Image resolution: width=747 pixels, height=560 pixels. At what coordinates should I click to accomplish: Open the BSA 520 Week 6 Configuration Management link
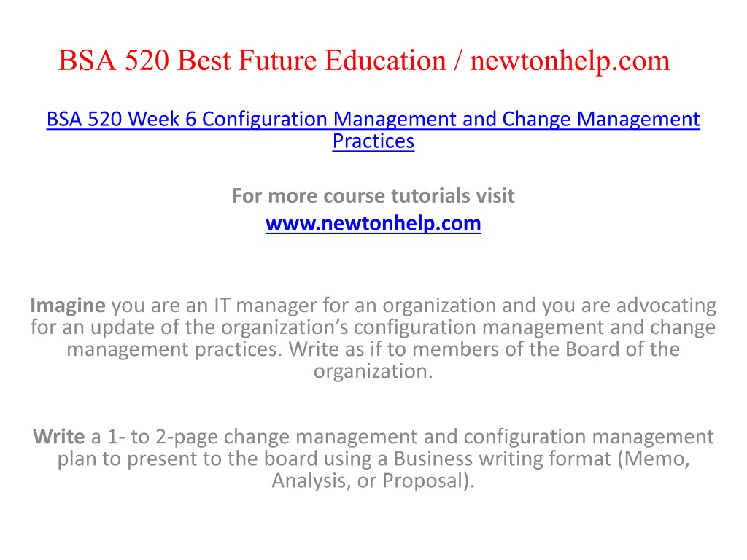(x=373, y=130)
